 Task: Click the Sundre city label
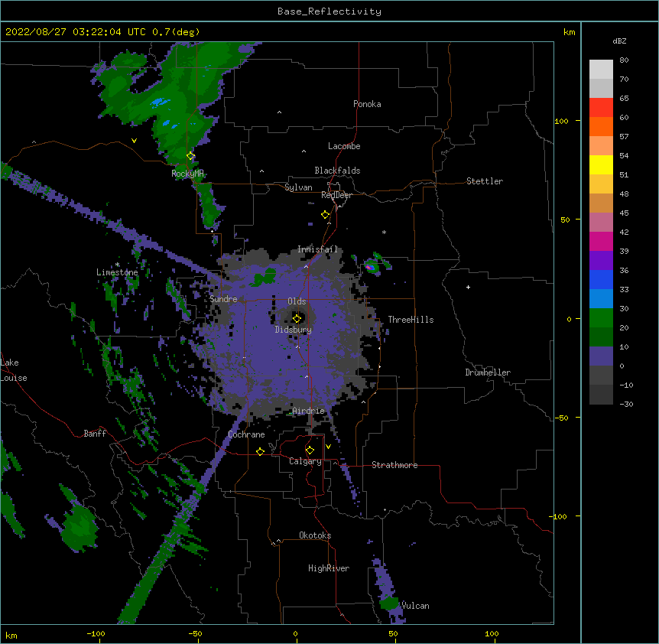(223, 299)
